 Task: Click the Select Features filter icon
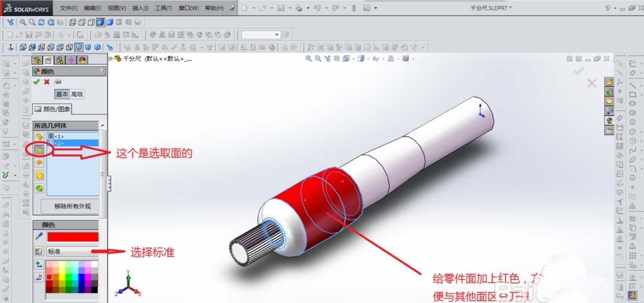point(39,188)
